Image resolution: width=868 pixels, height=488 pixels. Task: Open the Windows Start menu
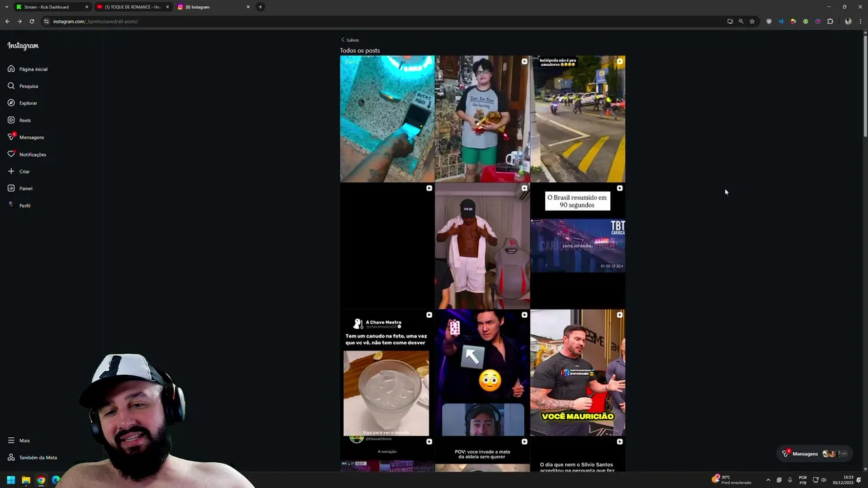(x=11, y=480)
